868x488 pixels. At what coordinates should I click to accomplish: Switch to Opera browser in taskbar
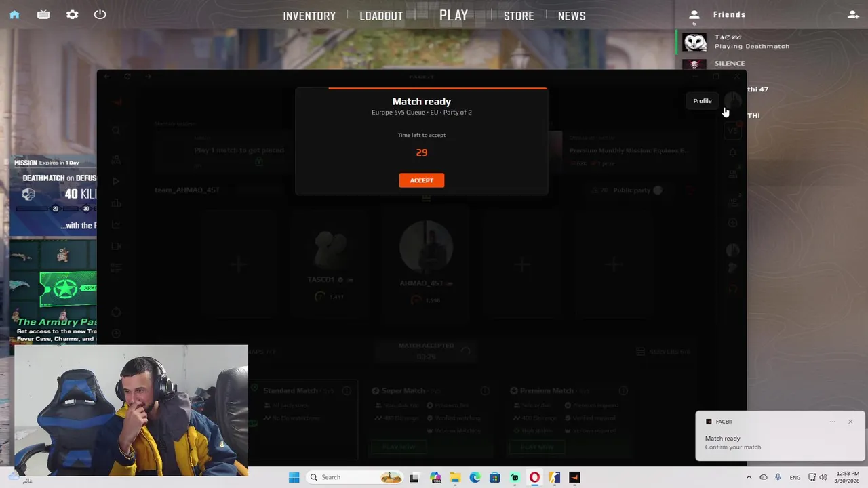point(534,477)
